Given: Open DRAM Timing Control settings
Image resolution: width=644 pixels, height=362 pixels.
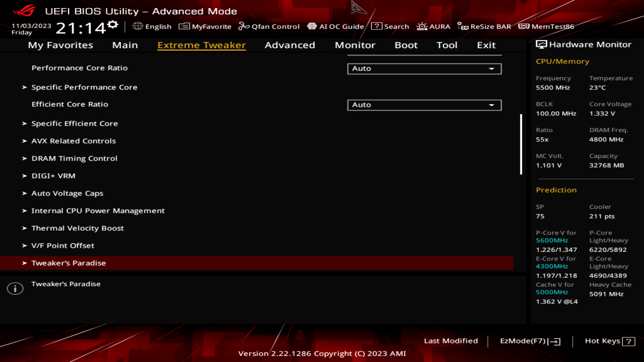Looking at the screenshot, I should click(x=74, y=158).
